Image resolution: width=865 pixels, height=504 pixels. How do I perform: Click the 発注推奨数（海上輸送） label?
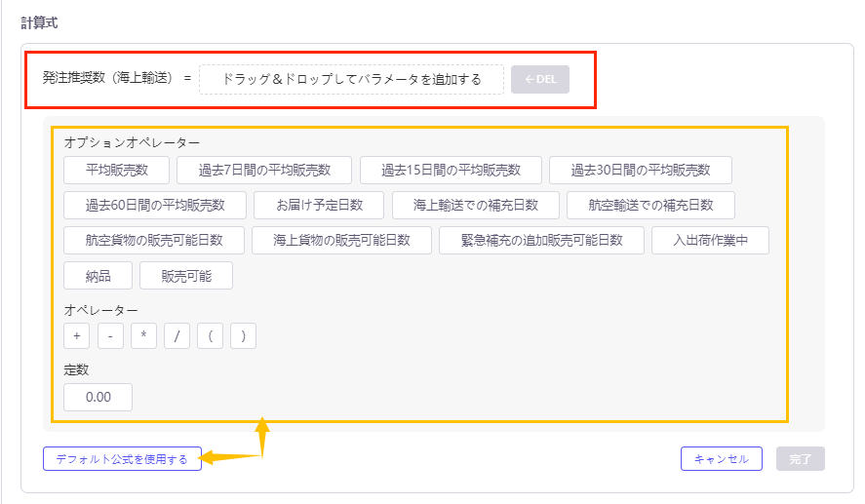107,78
